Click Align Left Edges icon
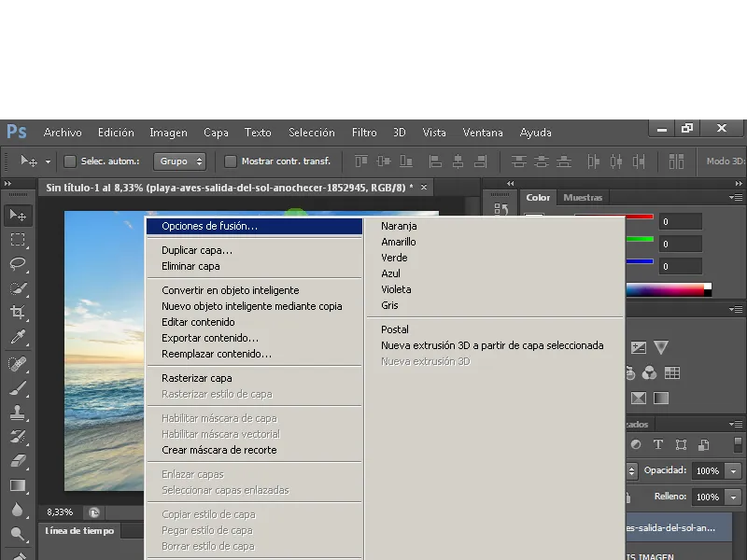The width and height of the screenshot is (747, 560). (x=435, y=161)
